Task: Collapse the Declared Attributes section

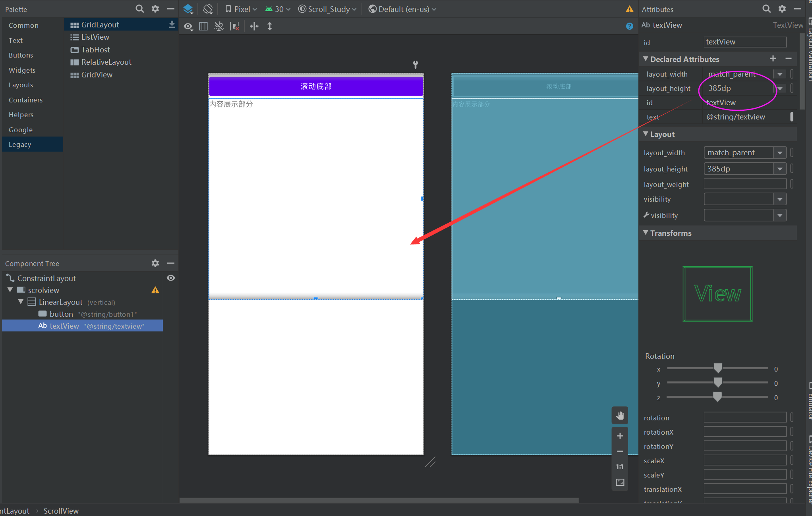Action: 646,59
